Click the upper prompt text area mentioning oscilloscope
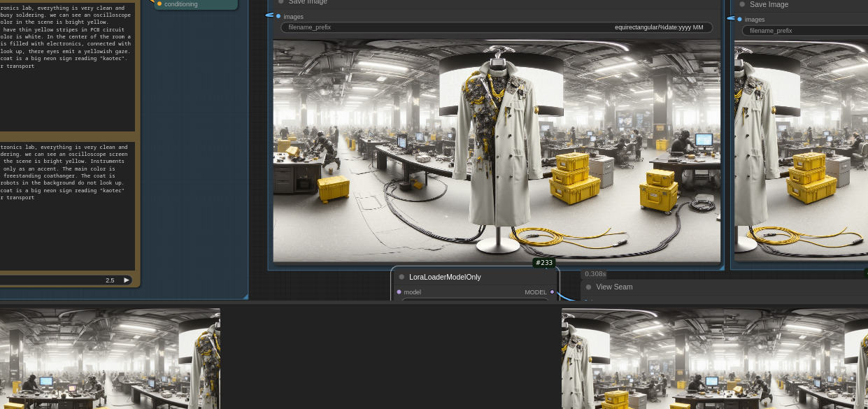 point(67,66)
